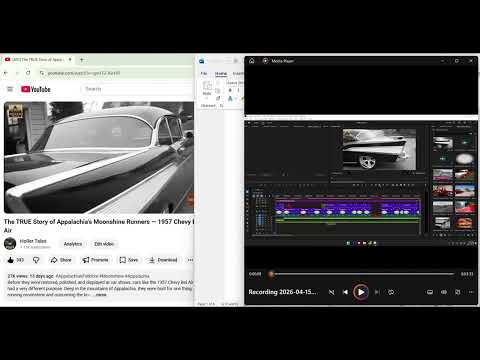Apply the font color A in Word

(x=230, y=98)
